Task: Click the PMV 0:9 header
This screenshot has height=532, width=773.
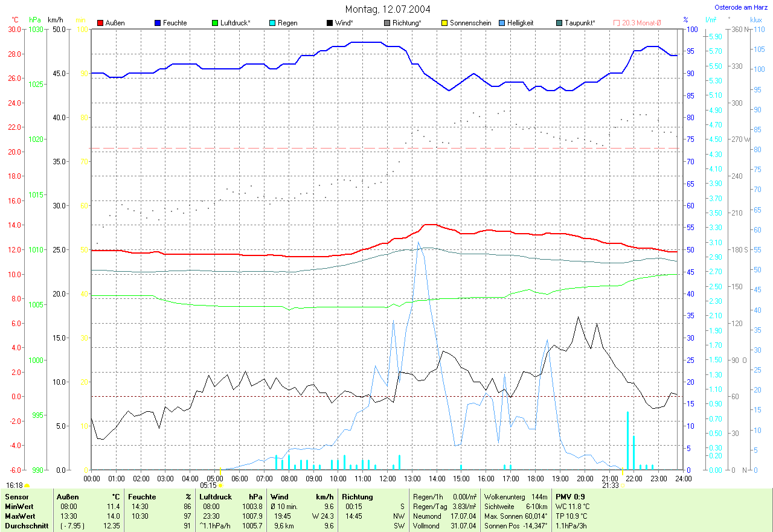Action: pos(570,497)
